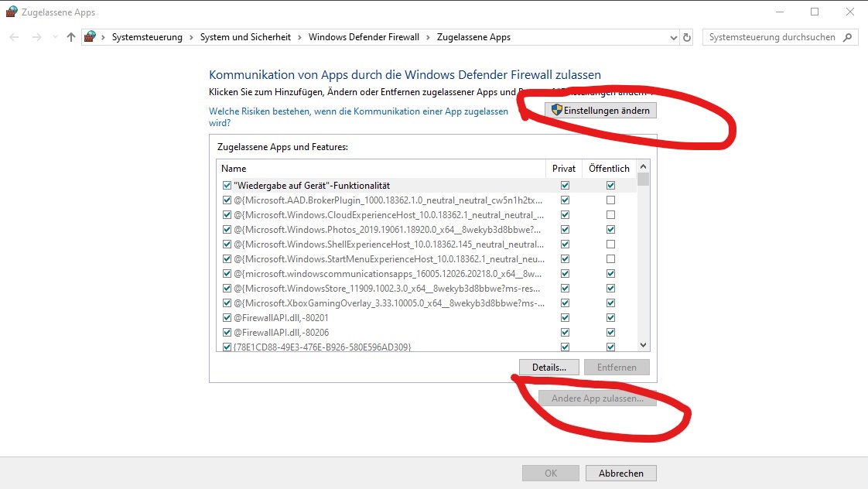Toggle the Wiedergabe auf Gerät name checkbox
The height and width of the screenshot is (489, 868).
[x=227, y=186]
